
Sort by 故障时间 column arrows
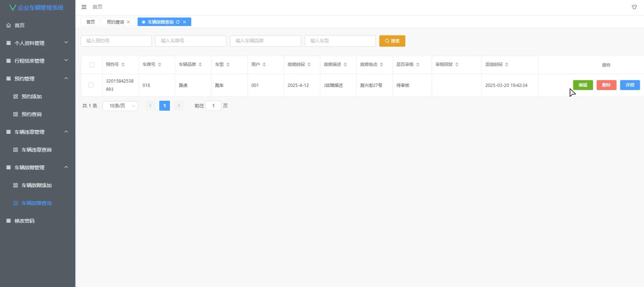[309, 65]
